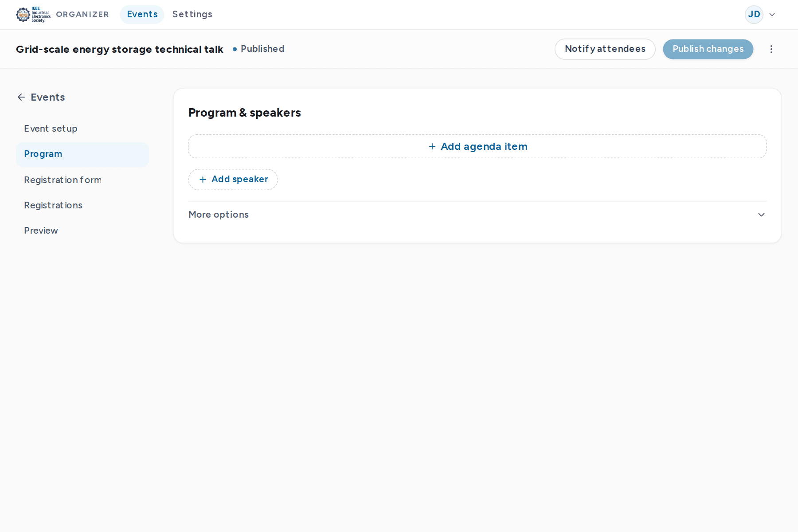This screenshot has width=798, height=532.
Task: Open the account dropdown chevron next to JD
Action: (x=772, y=15)
